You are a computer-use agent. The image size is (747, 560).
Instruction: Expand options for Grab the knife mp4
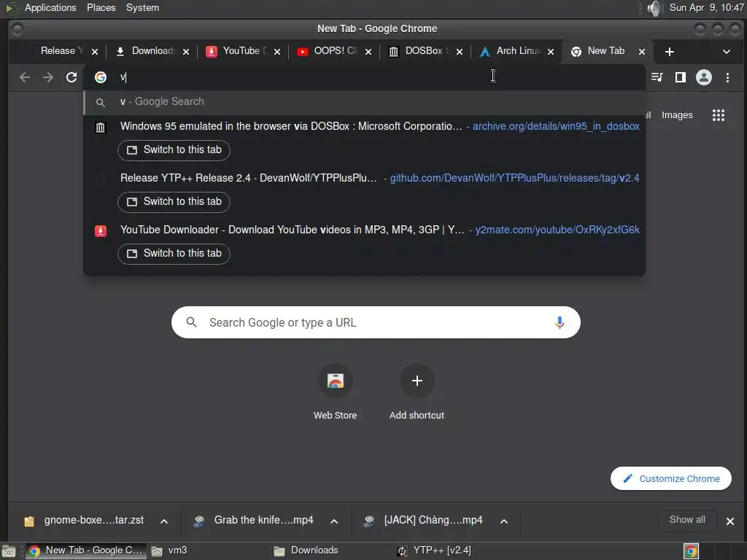click(334, 521)
